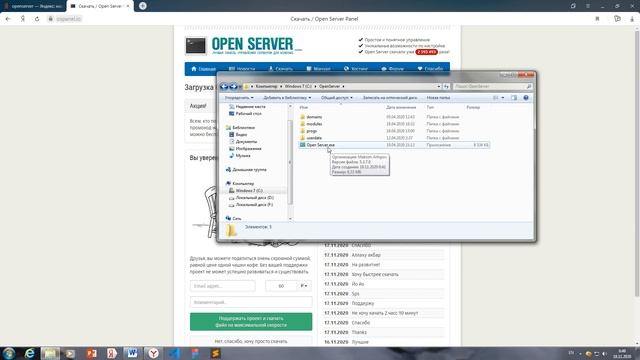640x360 pixels.
Task: Open media player taskbar icon
Action: [70, 353]
